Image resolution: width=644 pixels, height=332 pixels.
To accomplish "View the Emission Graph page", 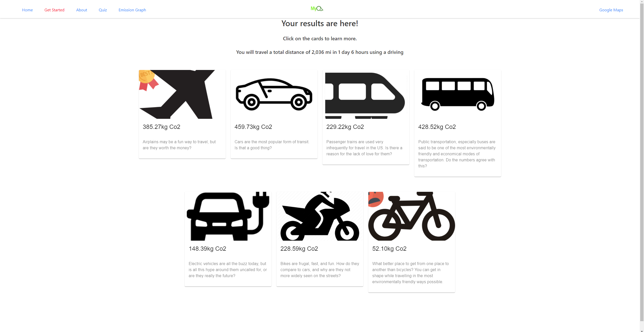I will pyautogui.click(x=132, y=10).
